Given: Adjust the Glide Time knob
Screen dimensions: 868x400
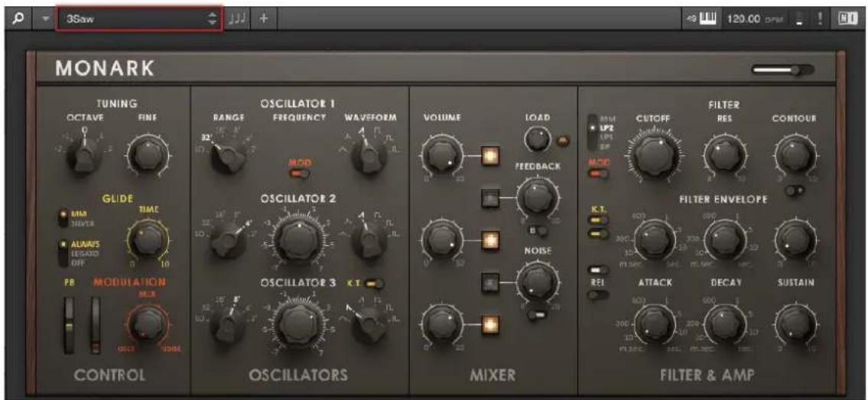Looking at the screenshot, I should point(147,242).
